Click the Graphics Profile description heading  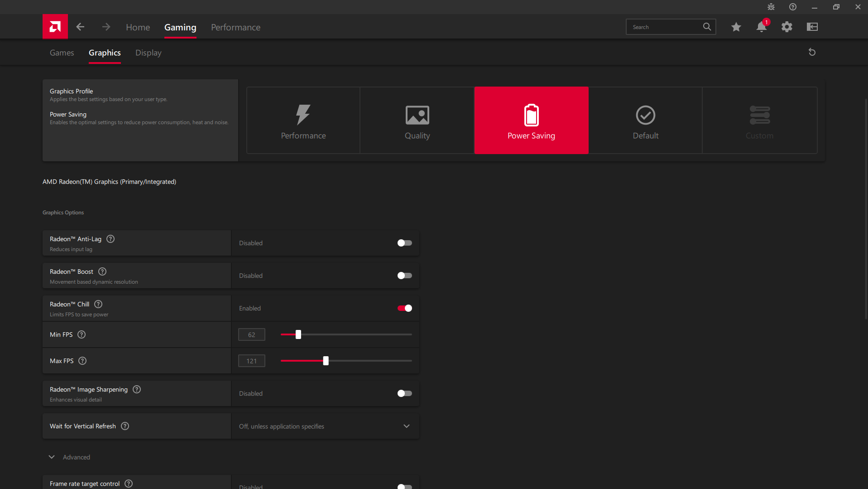point(71,91)
